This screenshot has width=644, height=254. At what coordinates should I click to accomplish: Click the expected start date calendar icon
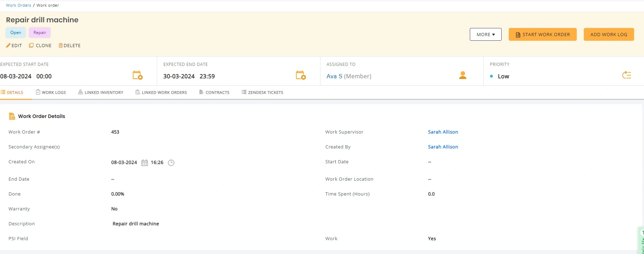[x=137, y=75]
